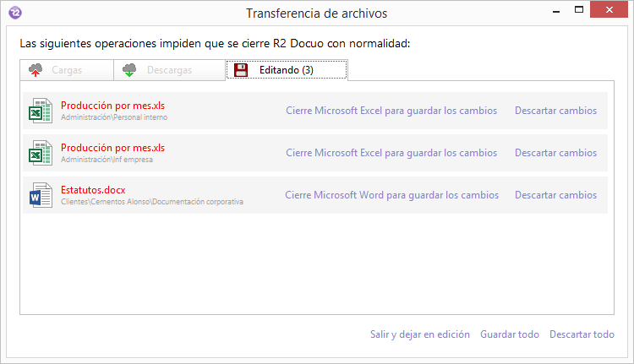This screenshot has width=634, height=364.
Task: Click path Administración\Inf empresa
Action: 107,160
